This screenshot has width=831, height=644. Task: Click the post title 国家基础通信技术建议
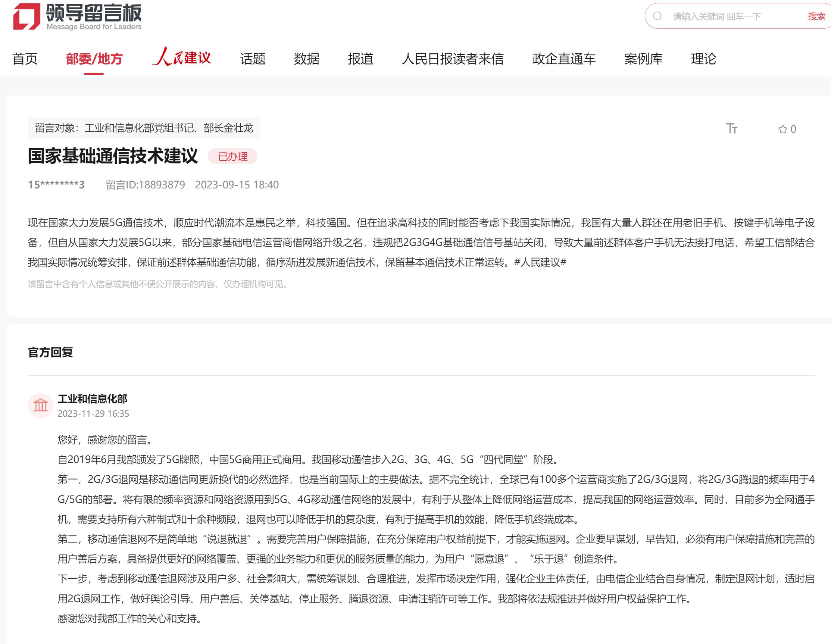pyautogui.click(x=113, y=156)
